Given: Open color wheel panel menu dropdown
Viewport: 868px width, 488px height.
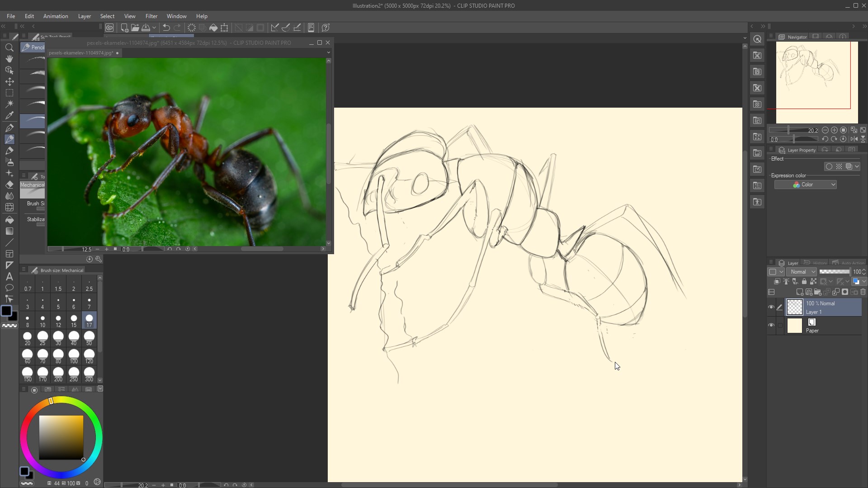Looking at the screenshot, I should point(100,389).
